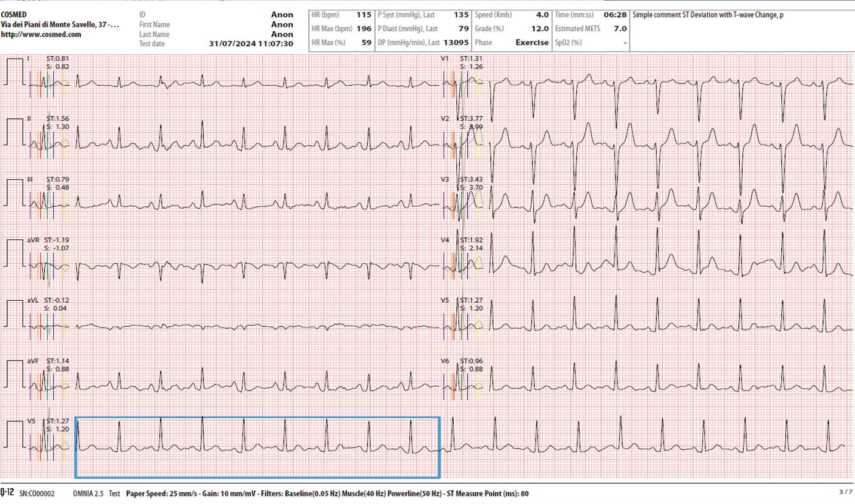Click the aVR lead label

click(33, 240)
